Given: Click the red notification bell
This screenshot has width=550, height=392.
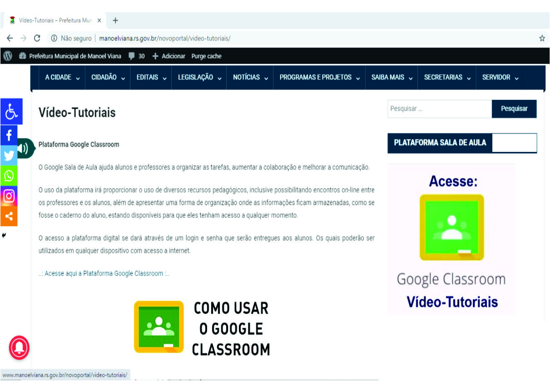Looking at the screenshot, I should pyautogui.click(x=19, y=348).
